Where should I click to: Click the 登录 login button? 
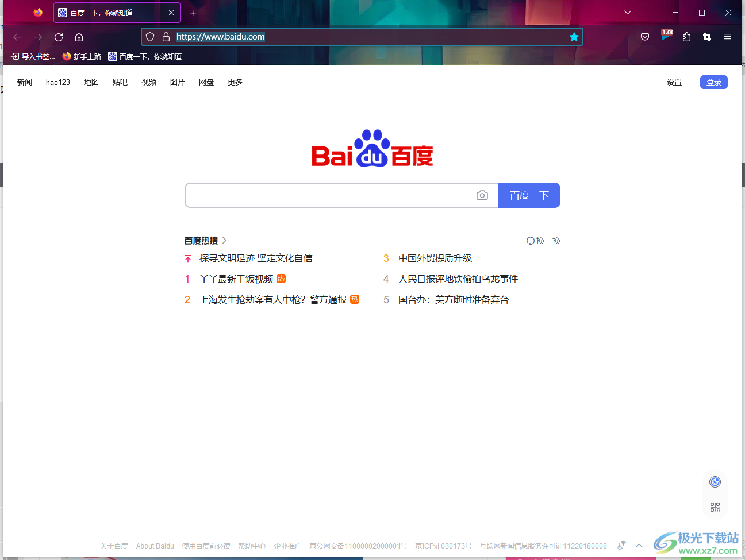click(714, 82)
